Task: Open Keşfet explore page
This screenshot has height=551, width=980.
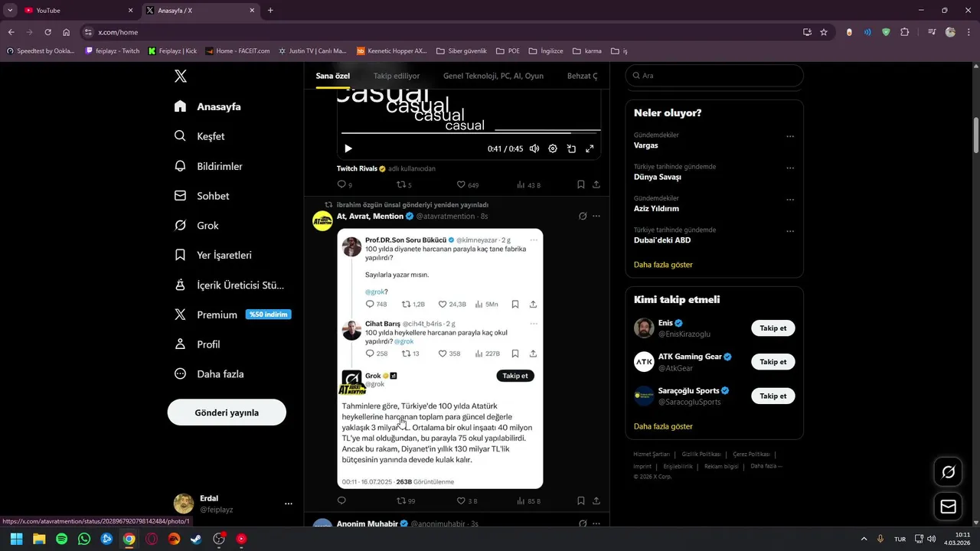Action: click(x=199, y=136)
